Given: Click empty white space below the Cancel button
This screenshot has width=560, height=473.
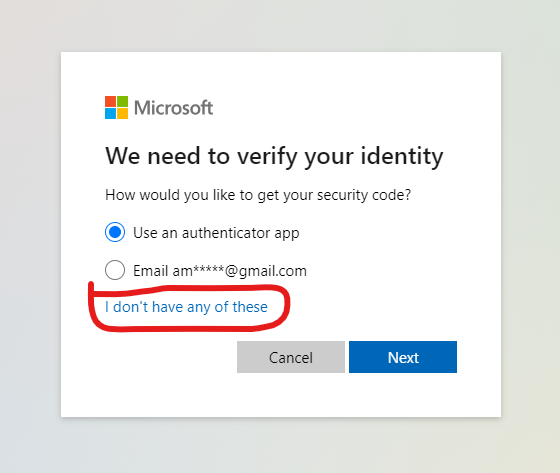Looking at the screenshot, I should 291,395.
